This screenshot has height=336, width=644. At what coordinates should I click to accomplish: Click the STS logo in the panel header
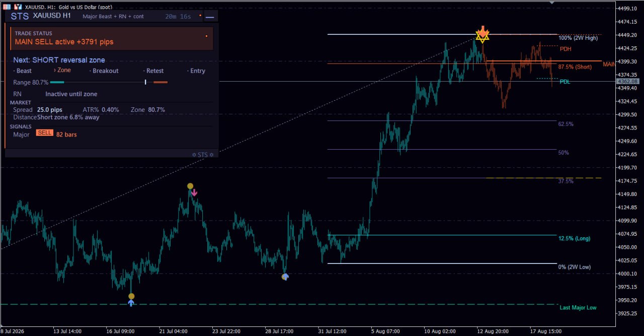20,16
